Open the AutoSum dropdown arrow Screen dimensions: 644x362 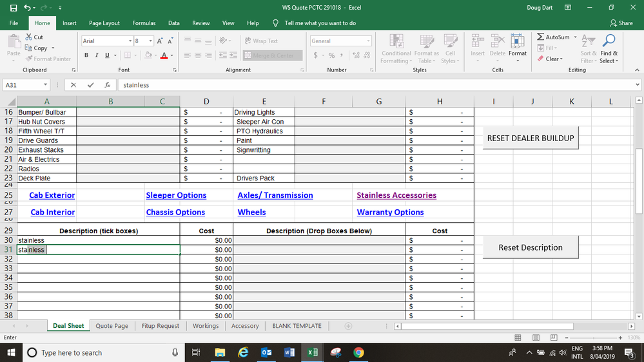[575, 37]
